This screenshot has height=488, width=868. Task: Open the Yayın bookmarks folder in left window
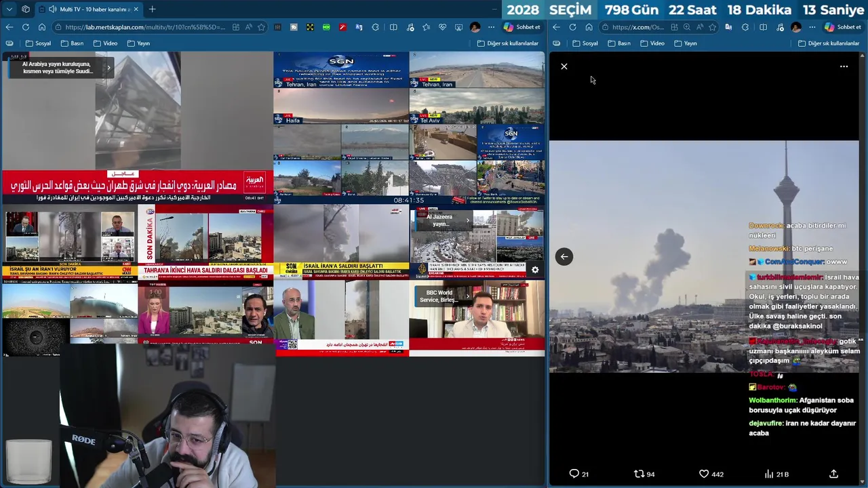point(139,43)
